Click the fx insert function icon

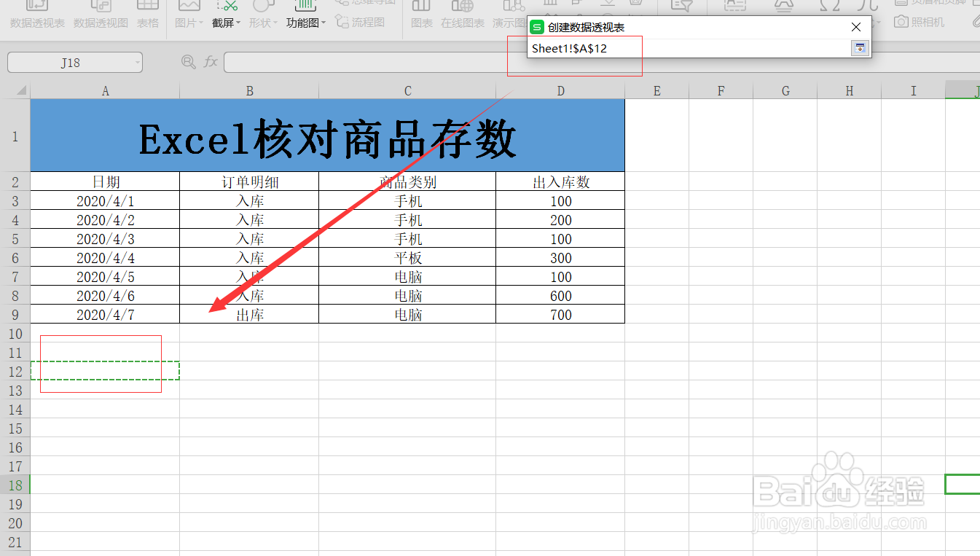click(211, 63)
